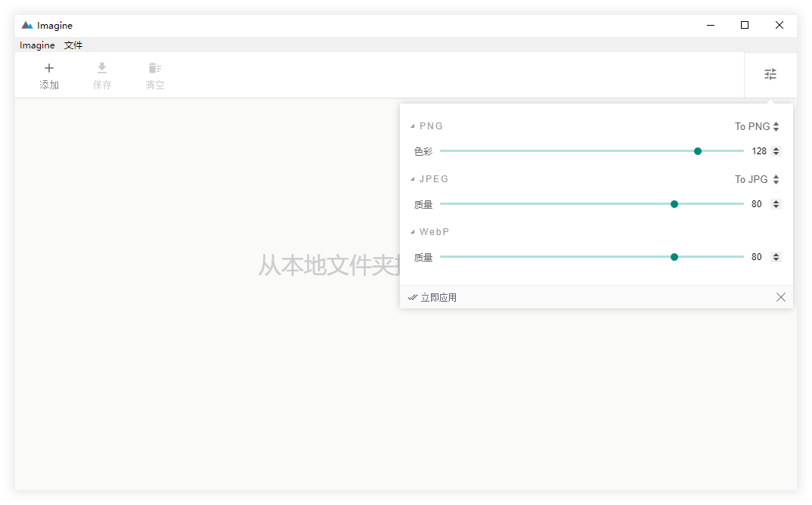Click the PNG section header label
The width and height of the screenshot is (812, 505).
click(x=431, y=125)
